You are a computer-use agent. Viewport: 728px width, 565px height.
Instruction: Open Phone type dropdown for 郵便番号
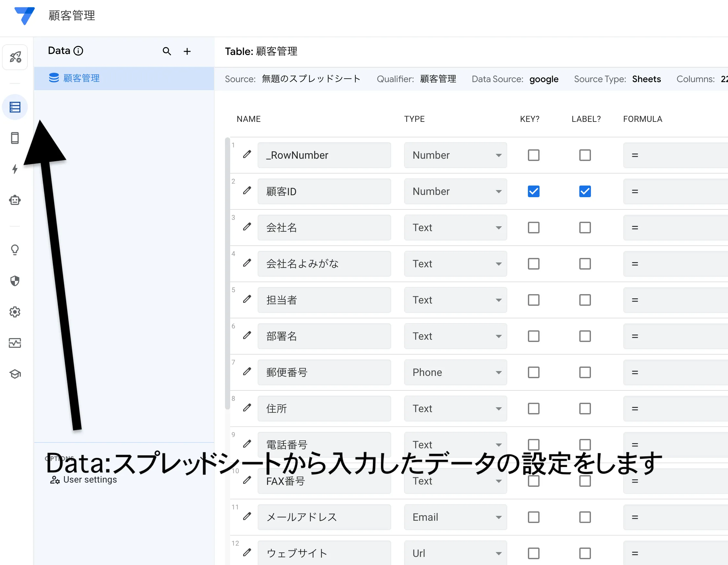coord(455,372)
